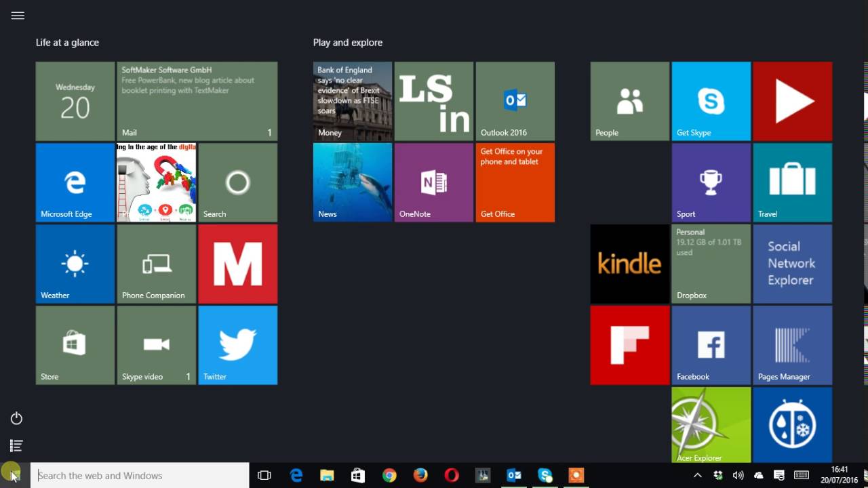Image resolution: width=868 pixels, height=488 pixels.
Task: Open the photo tile beside Microsoft Edge
Action: (157, 182)
